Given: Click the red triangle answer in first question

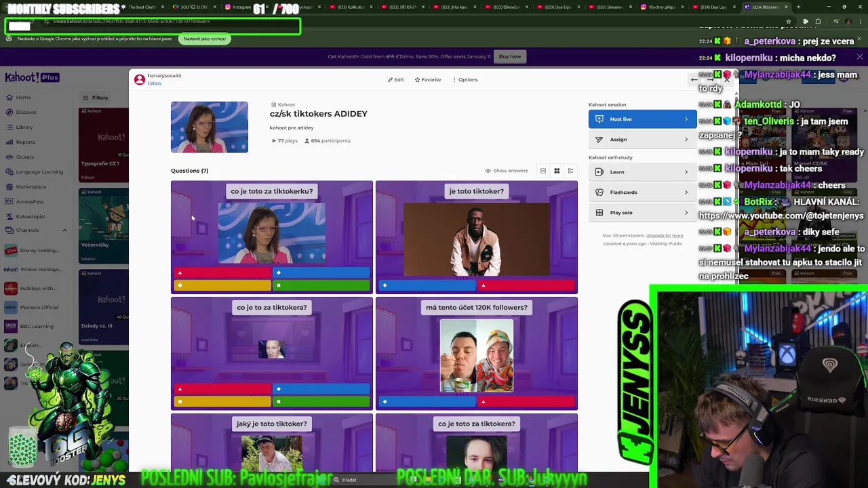Looking at the screenshot, I should (222, 273).
